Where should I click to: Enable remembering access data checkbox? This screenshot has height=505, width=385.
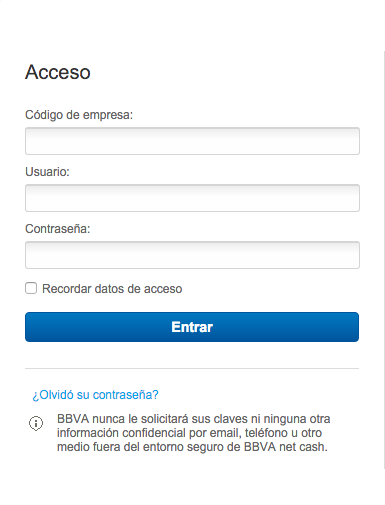31,288
